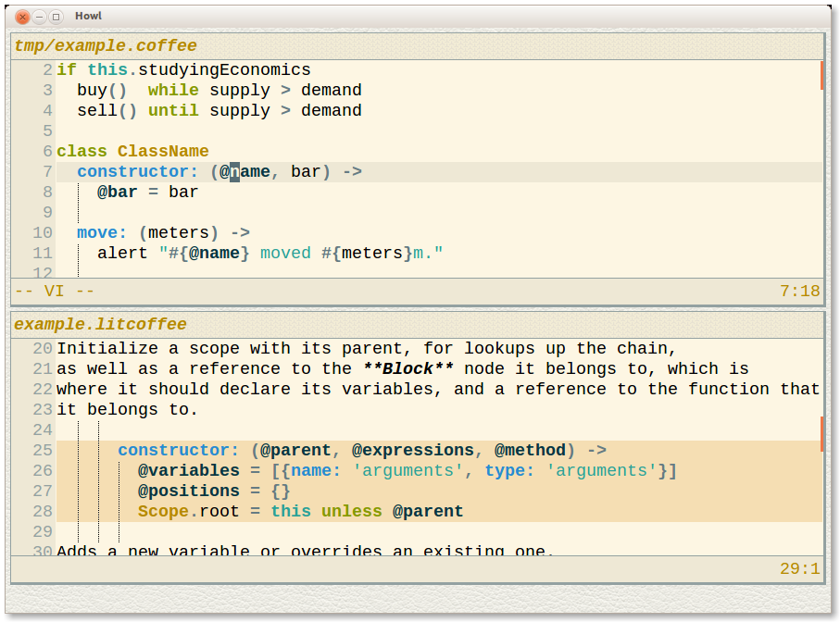Click the bottom editor scrollbar marker
Screen dimensions: 840x622
821,434
